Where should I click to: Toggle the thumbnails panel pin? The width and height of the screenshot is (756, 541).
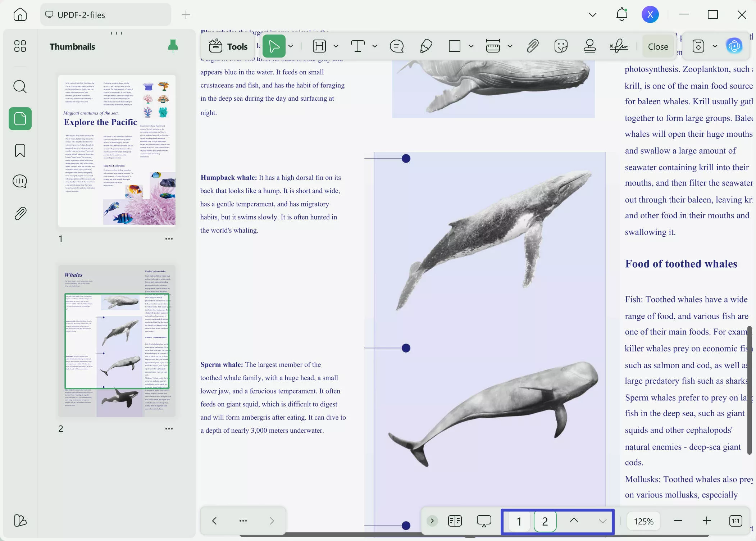coord(173,46)
